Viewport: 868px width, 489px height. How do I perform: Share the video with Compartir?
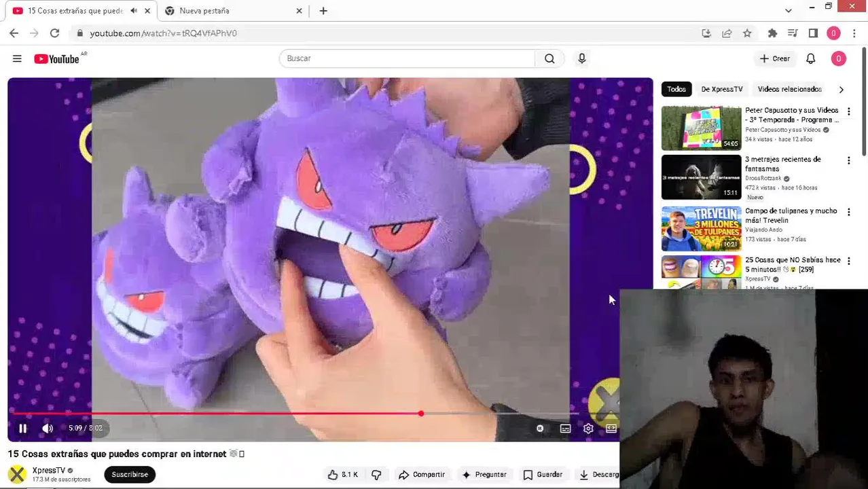pyautogui.click(x=422, y=475)
